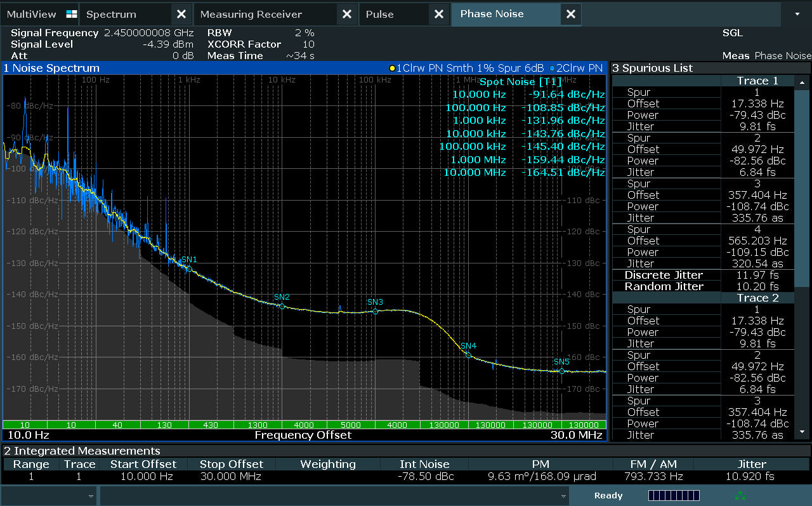Select blue trace 2 Clrw label
812x506 pixels.
point(576,68)
